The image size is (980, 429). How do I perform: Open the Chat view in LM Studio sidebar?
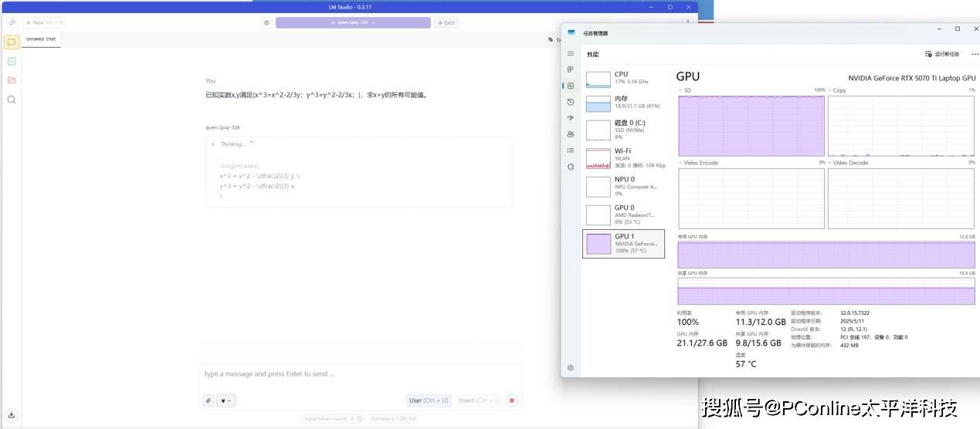click(12, 42)
